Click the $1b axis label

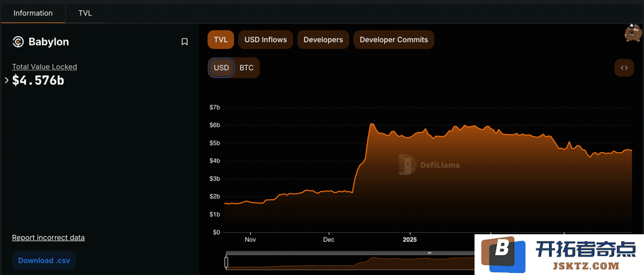pyautogui.click(x=214, y=215)
